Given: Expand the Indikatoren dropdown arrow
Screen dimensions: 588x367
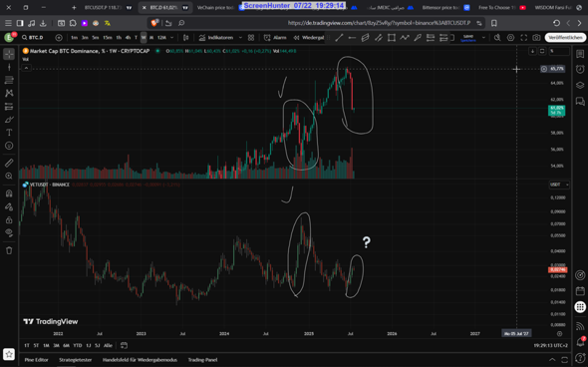Looking at the screenshot, I should tap(240, 38).
